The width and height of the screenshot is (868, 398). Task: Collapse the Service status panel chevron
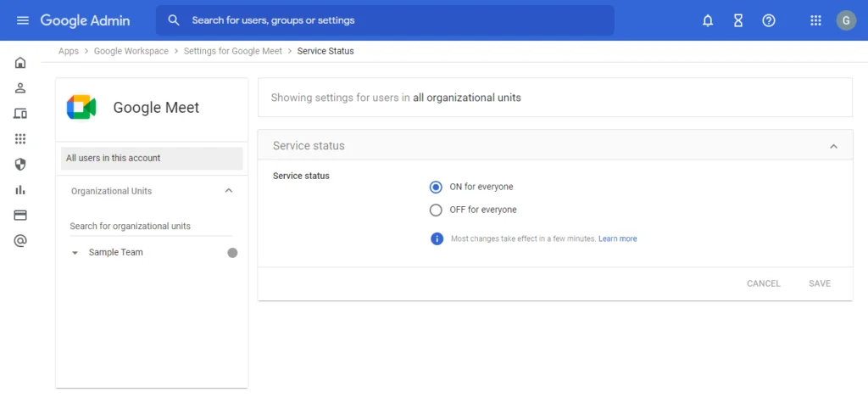(834, 146)
